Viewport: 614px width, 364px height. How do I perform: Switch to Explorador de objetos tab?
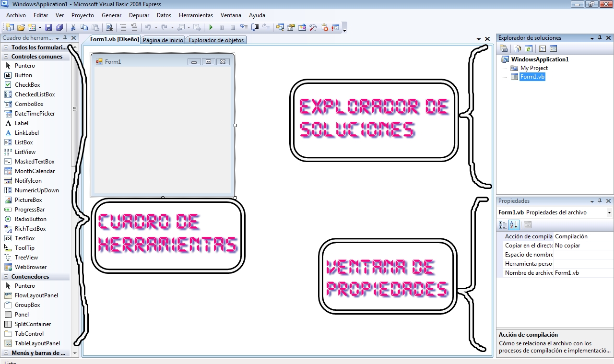216,40
